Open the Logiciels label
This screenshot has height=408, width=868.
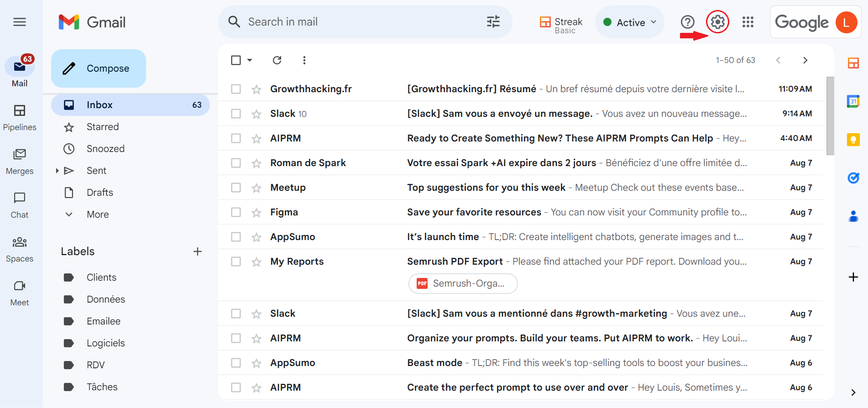[131, 343]
